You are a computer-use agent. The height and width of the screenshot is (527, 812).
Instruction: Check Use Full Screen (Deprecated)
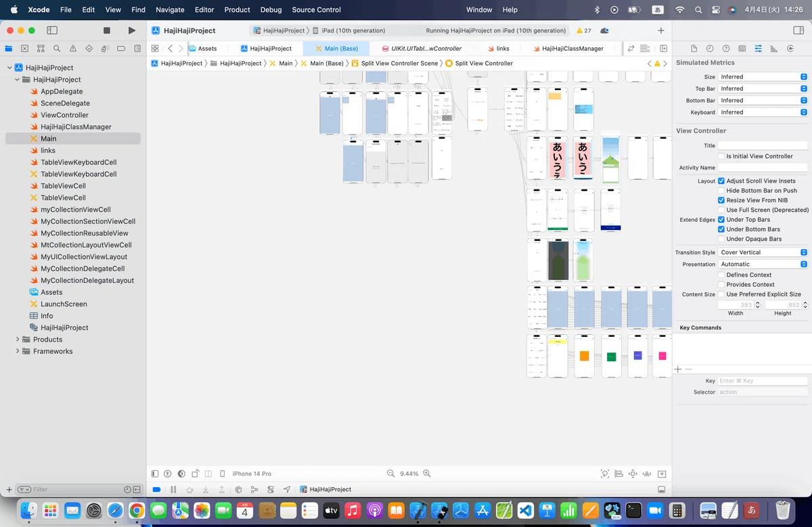click(x=721, y=210)
